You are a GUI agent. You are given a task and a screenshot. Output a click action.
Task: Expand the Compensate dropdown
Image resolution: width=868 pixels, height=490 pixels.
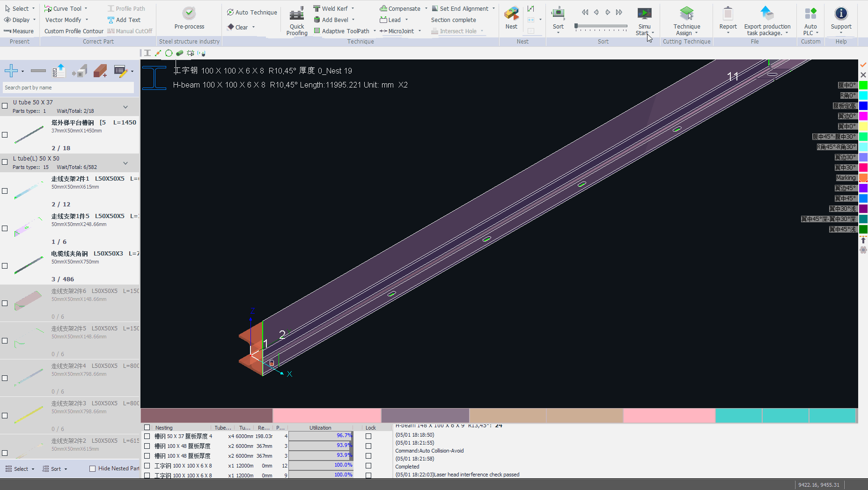[426, 8]
